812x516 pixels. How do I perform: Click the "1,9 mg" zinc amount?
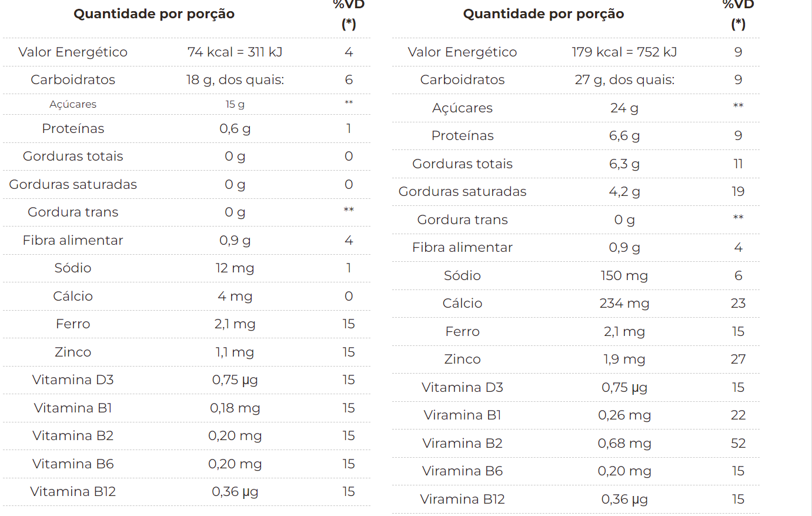tap(624, 359)
